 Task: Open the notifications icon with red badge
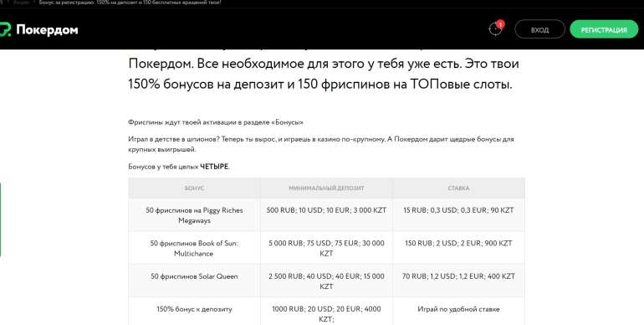pos(496,28)
